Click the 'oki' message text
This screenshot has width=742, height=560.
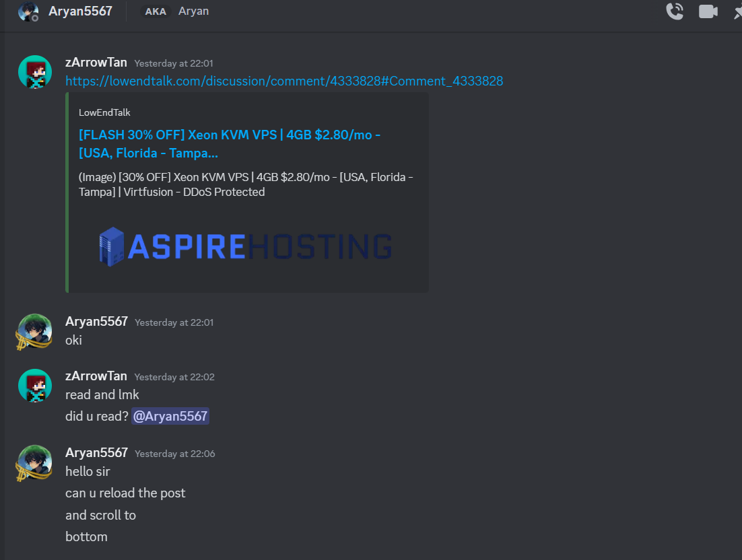tap(74, 340)
